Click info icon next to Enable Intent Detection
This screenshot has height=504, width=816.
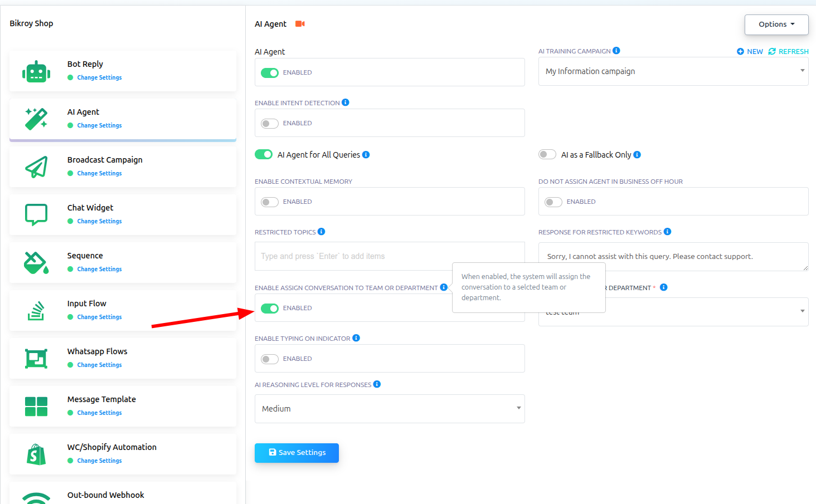(x=346, y=102)
